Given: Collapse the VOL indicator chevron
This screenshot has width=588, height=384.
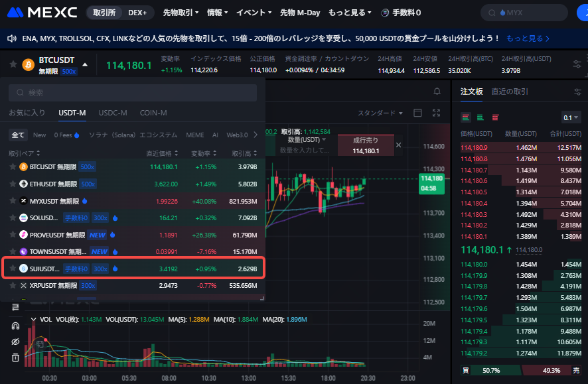Looking at the screenshot, I should coord(34,320).
